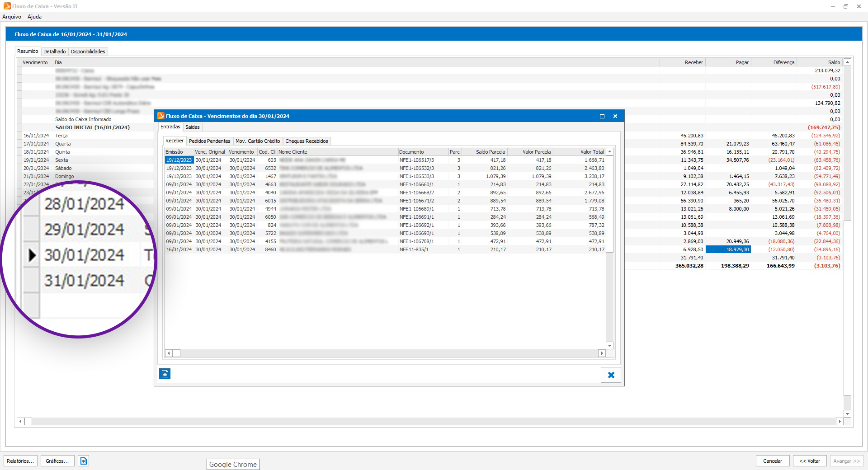Click the blue X close button at the dialog bottom
Image resolution: width=868 pixels, height=470 pixels.
point(611,375)
